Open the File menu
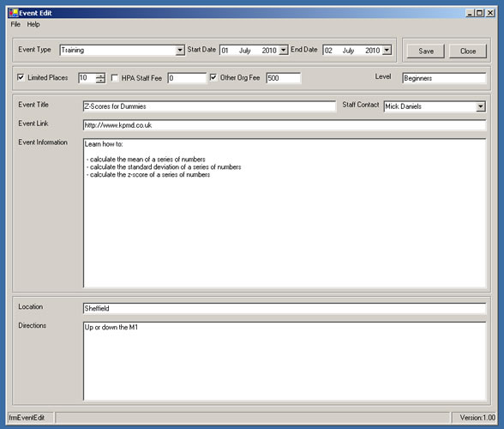The height and width of the screenshot is (429, 504). 15,24
